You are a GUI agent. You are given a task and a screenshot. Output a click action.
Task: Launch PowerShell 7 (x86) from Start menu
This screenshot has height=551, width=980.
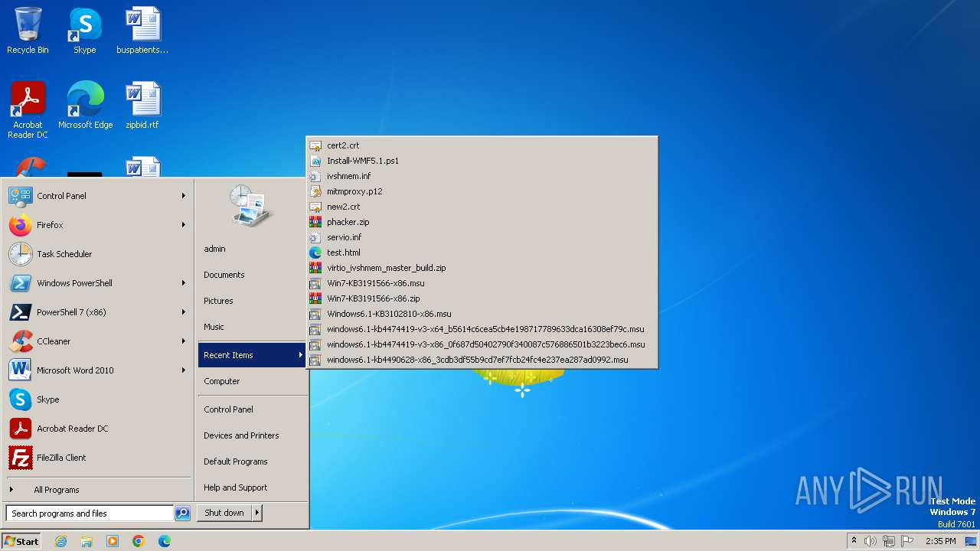(x=98, y=312)
